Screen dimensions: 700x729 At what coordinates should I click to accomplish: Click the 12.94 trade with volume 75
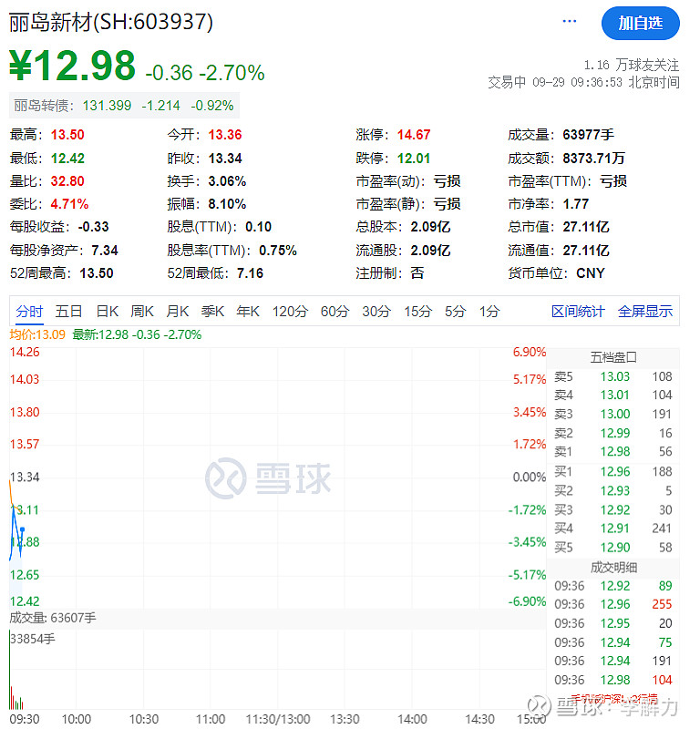coord(613,642)
